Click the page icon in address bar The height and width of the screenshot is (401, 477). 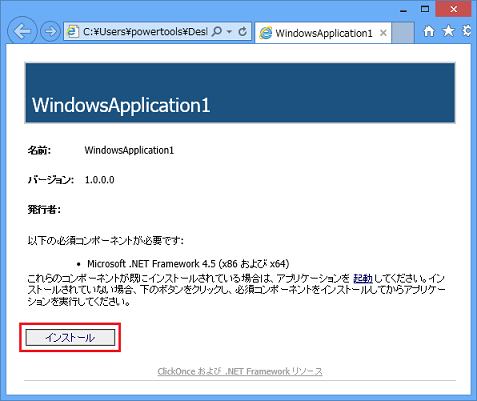(72, 32)
